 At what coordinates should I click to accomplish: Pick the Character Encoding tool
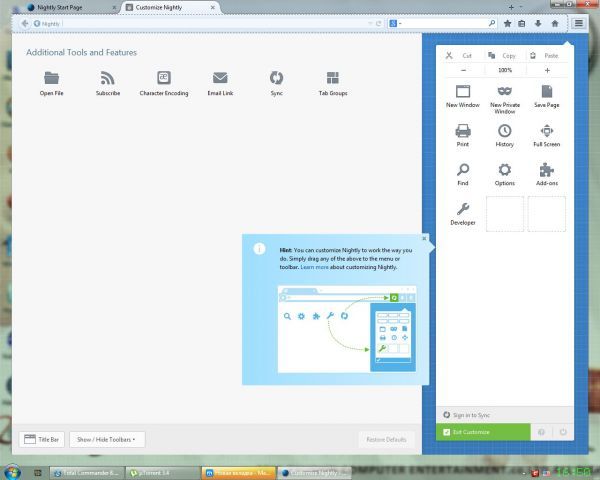pos(164,78)
